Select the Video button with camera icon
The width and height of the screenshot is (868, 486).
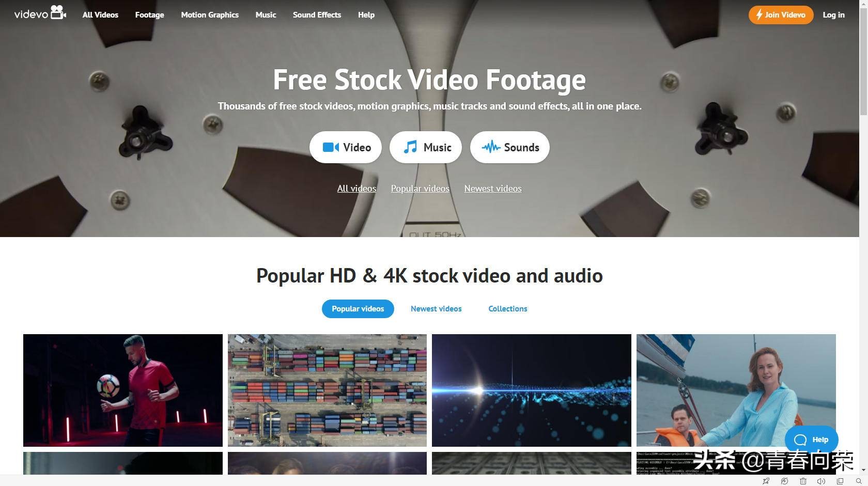point(346,147)
